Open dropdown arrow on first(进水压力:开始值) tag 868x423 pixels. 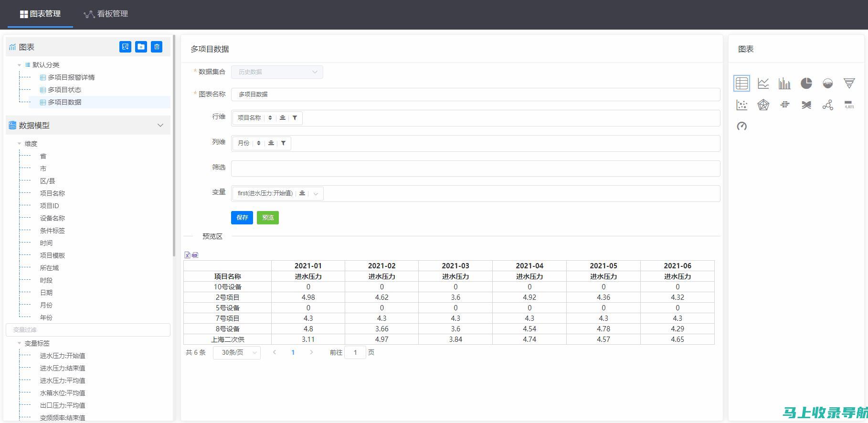click(316, 194)
